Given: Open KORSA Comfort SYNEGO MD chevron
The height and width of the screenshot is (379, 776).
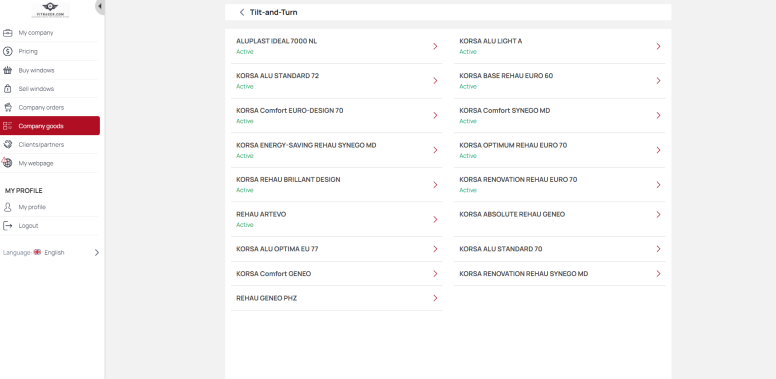Looking at the screenshot, I should 659,115.
